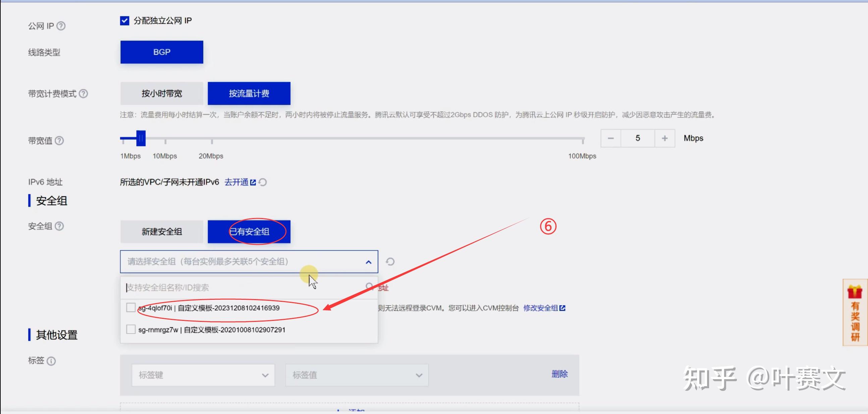The height and width of the screenshot is (414, 868).
Task: Refresh security group list icon
Action: 390,262
